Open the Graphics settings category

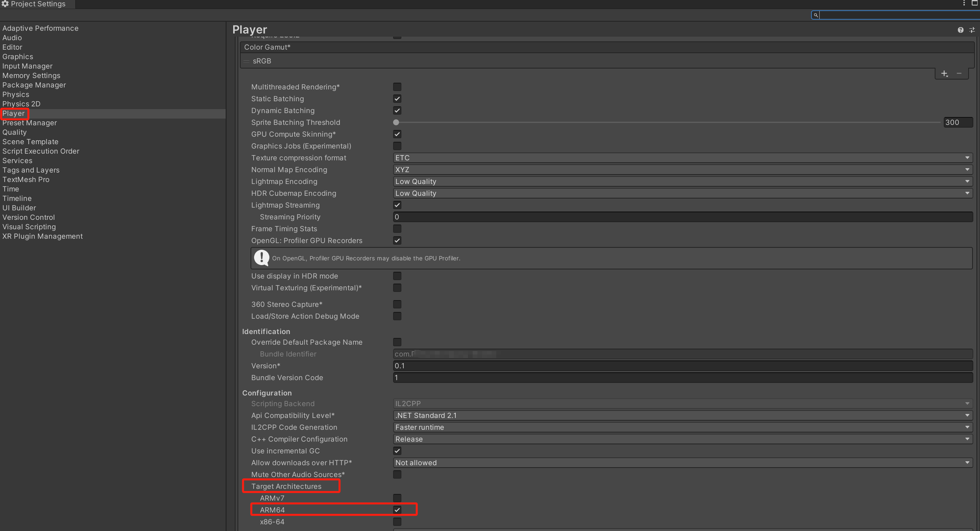pyautogui.click(x=18, y=57)
